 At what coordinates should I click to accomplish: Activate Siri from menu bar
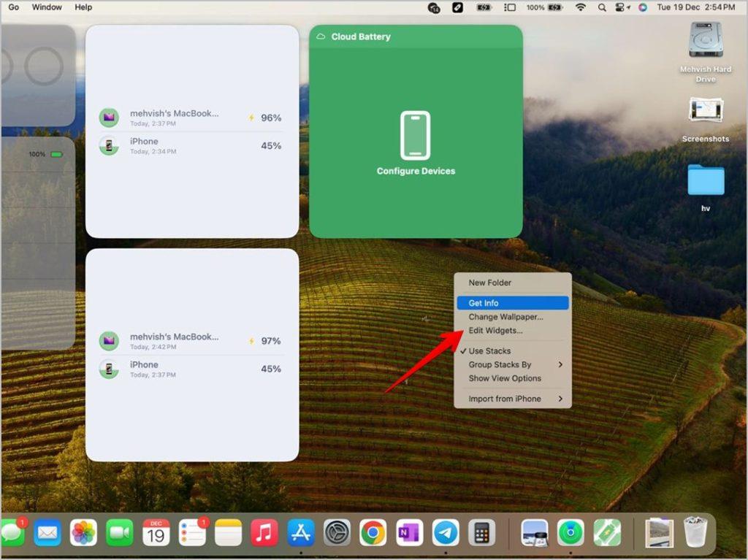coord(643,7)
